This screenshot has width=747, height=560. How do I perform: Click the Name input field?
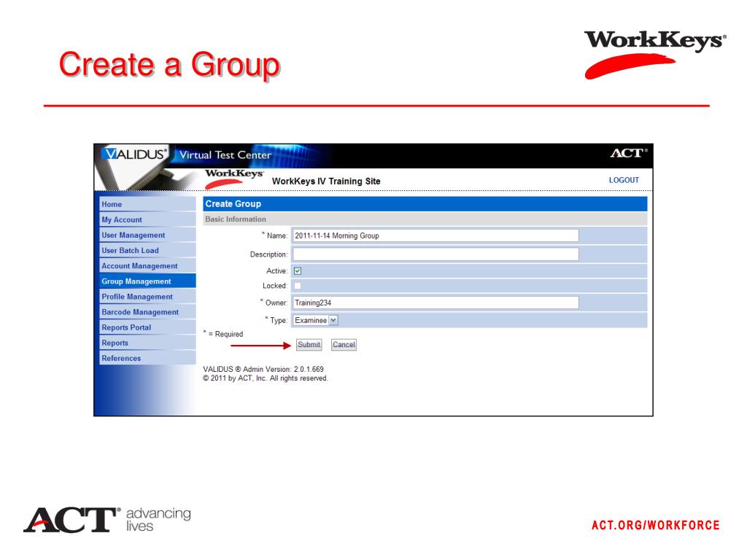pos(436,236)
